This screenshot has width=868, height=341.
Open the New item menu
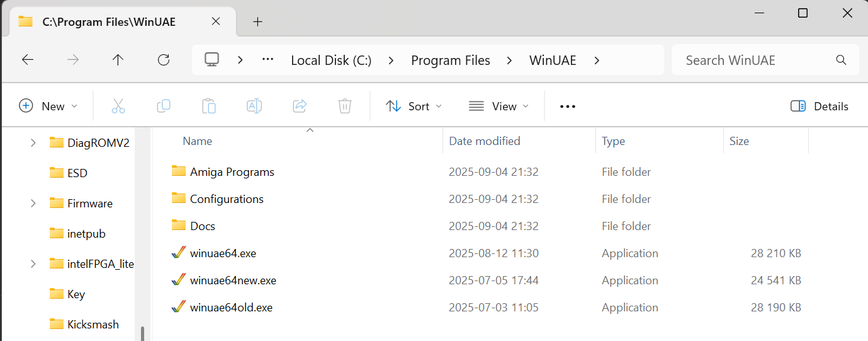48,106
